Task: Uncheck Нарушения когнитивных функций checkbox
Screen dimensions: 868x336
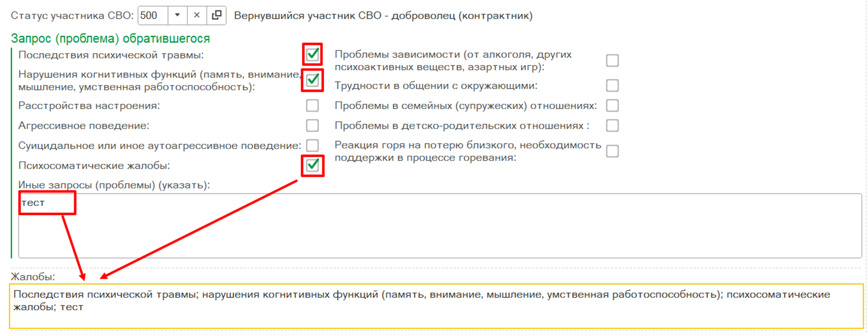Action: coord(312,80)
